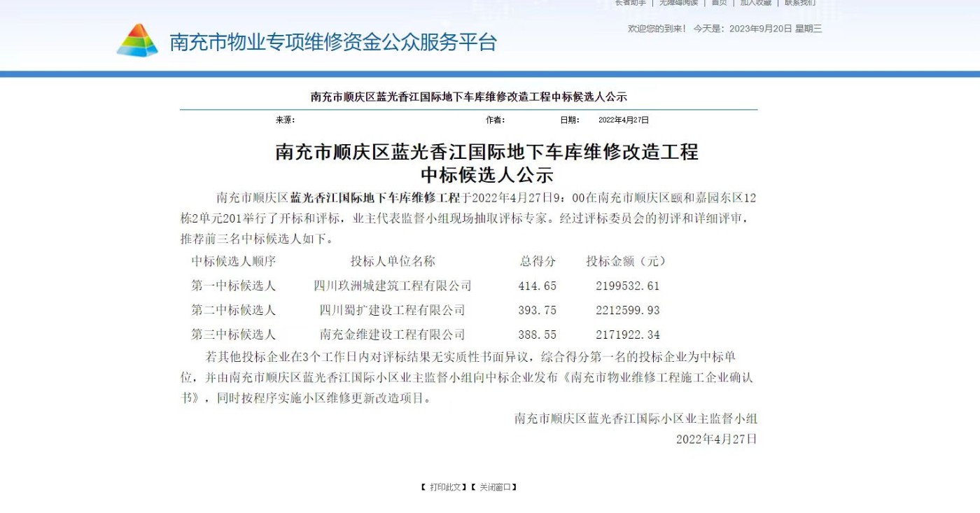980x513 pixels.
Task: Click the 日期： label
Action: click(570, 120)
